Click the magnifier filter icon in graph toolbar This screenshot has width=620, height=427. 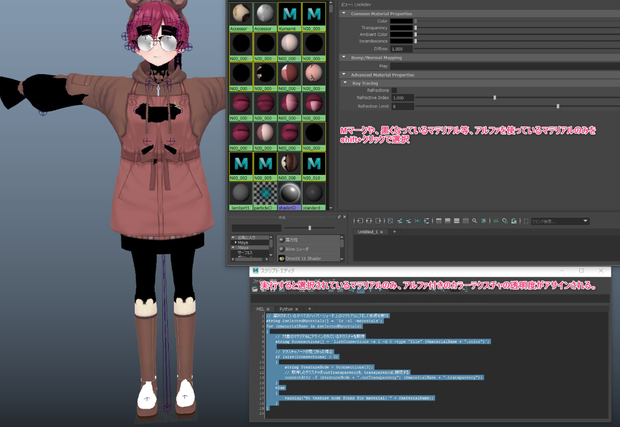coord(474,221)
